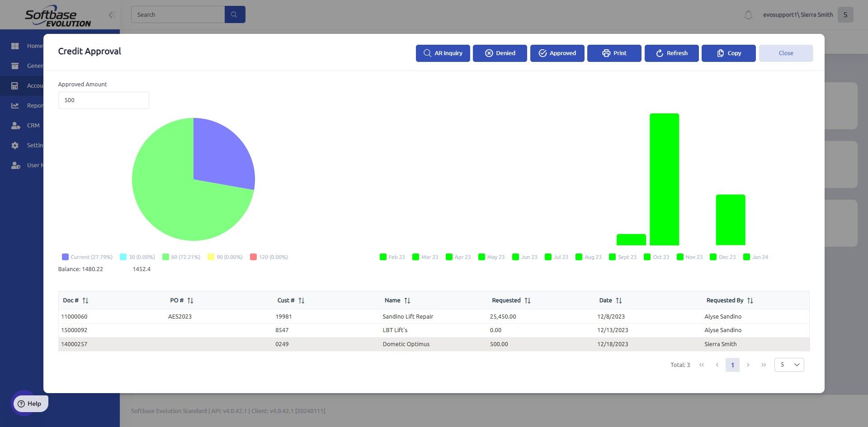The image size is (868, 427).
Task: Toggle Feb 23 bar legend item
Action: coord(392,257)
